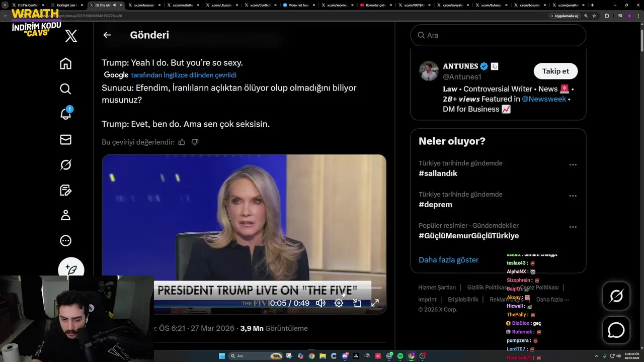This screenshot has width=644, height=362.
Task: Open floating Grok button at right
Action: click(616, 296)
